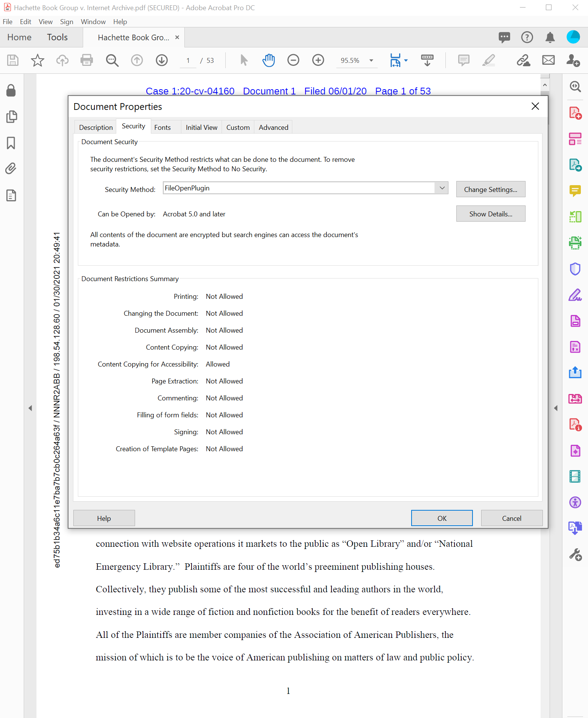Open the File menu
Viewport: 588px width, 718px height.
(x=8, y=21)
